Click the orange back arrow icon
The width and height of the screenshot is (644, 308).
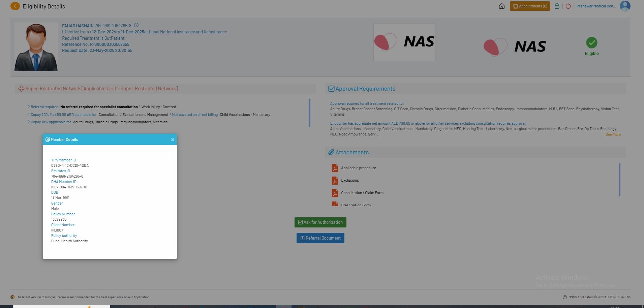coord(15,6)
